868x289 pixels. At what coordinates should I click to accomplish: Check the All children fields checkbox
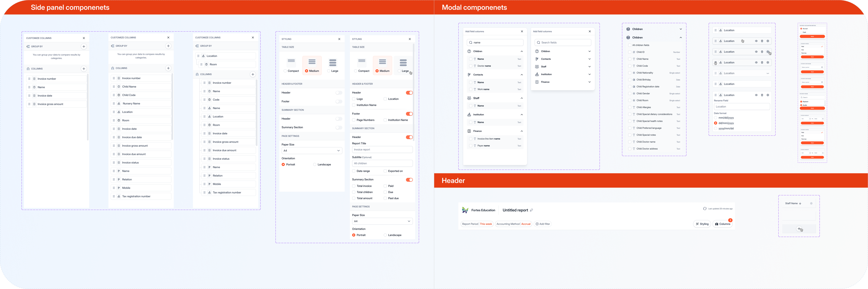pos(629,45)
